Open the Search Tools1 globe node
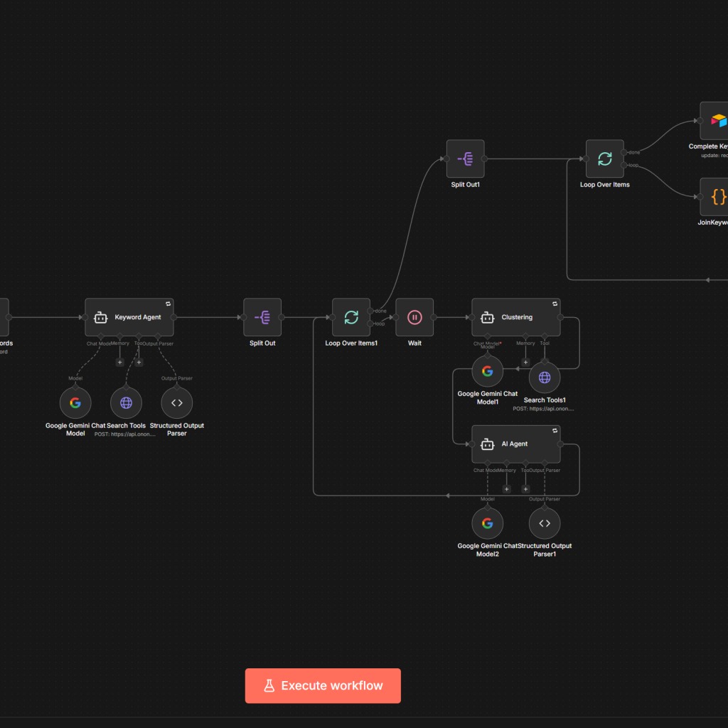Image resolution: width=728 pixels, height=728 pixels. pyautogui.click(x=545, y=378)
